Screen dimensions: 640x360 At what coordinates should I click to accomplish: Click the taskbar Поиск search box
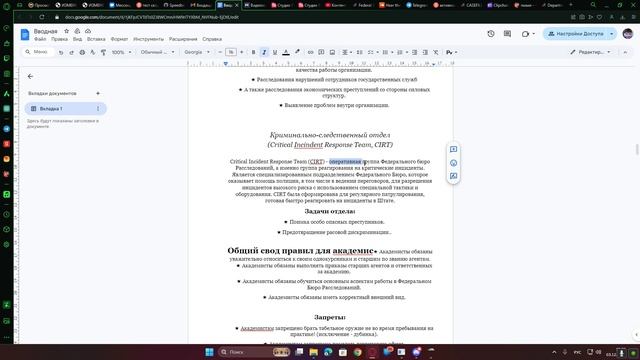tap(254, 352)
